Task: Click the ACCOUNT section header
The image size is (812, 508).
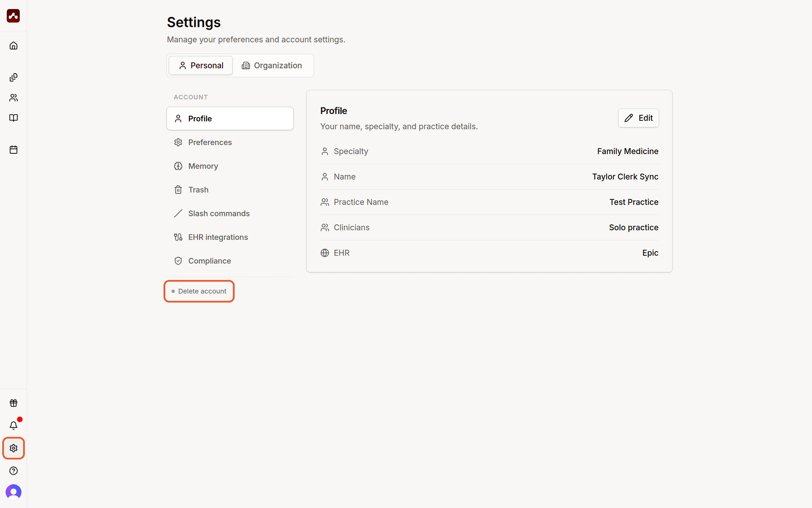Action: 191,97
